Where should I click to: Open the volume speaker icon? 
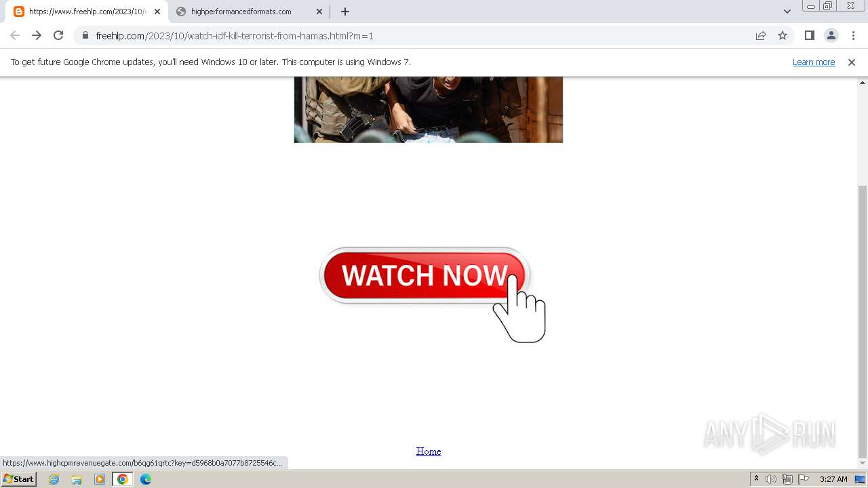pos(771,479)
